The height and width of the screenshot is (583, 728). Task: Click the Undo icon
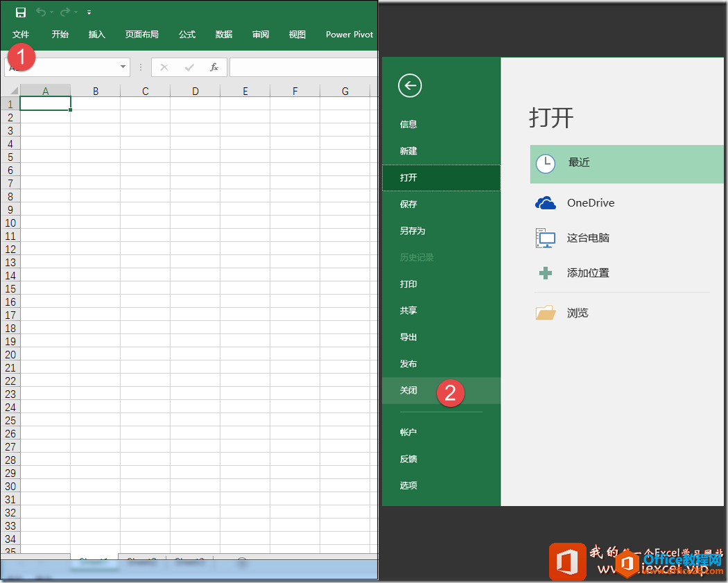click(40, 12)
